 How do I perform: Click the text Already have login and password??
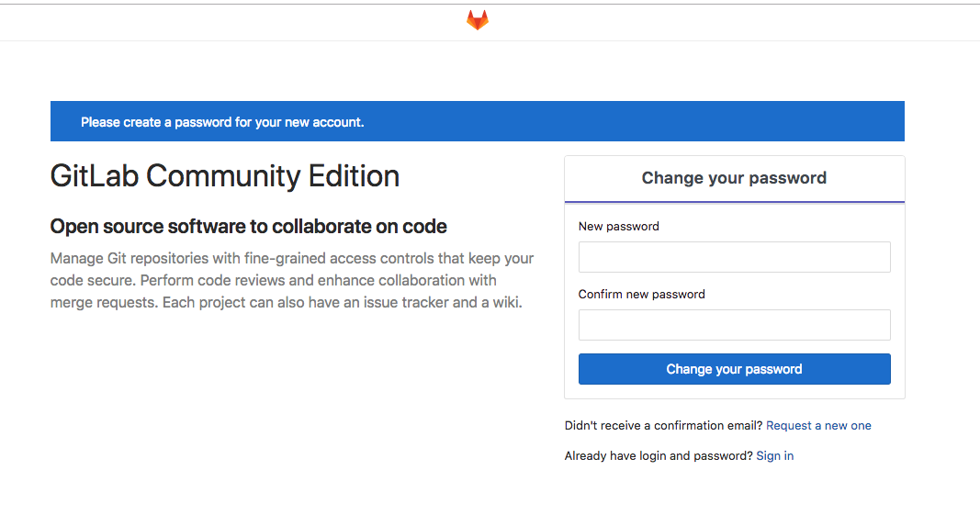pyautogui.click(x=659, y=456)
